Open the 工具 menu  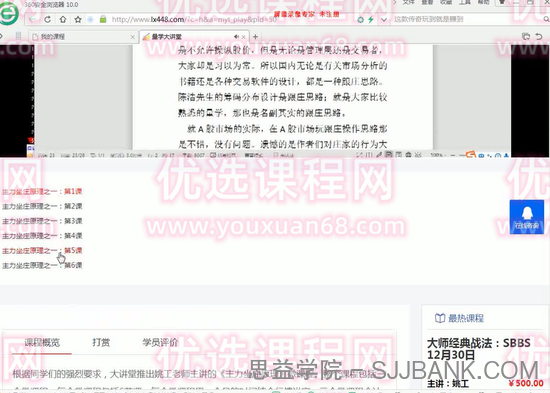coord(465,2)
